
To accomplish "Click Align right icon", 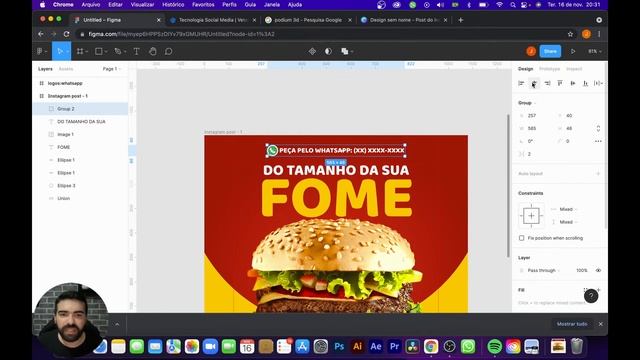I will tap(547, 83).
